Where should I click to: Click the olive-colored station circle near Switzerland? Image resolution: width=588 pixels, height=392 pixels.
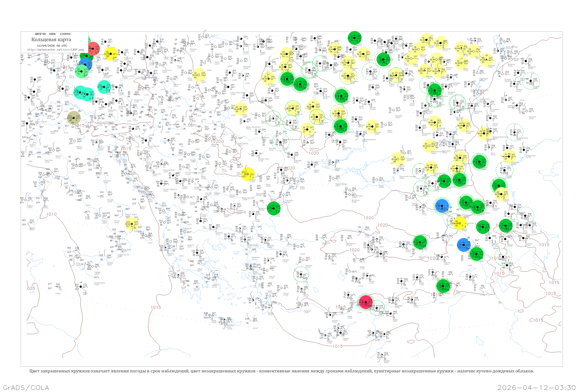(74, 118)
